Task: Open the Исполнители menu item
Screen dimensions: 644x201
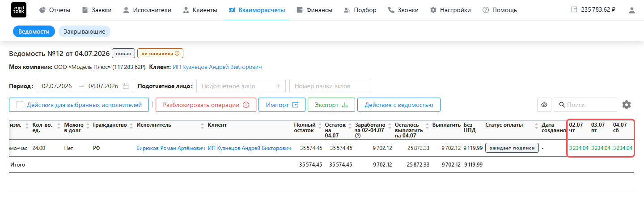Action: [x=147, y=10]
